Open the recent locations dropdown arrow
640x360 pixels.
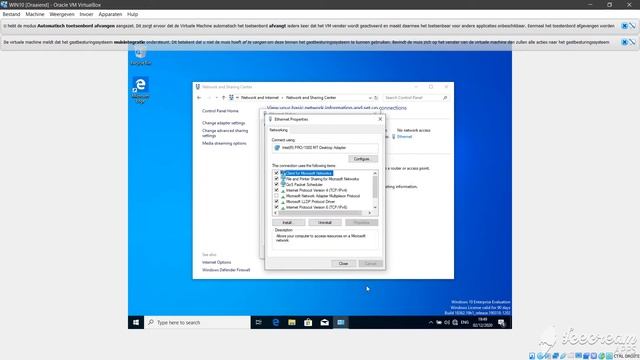pyautogui.click(x=216, y=98)
